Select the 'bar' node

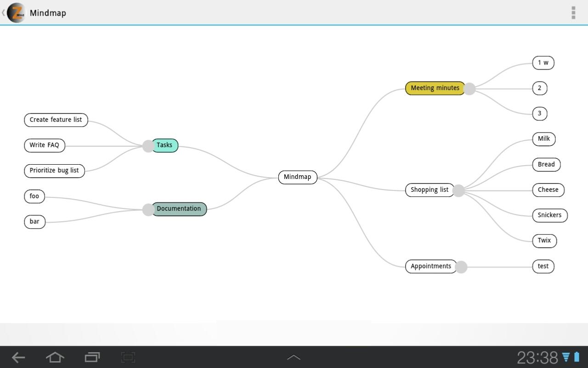point(34,222)
